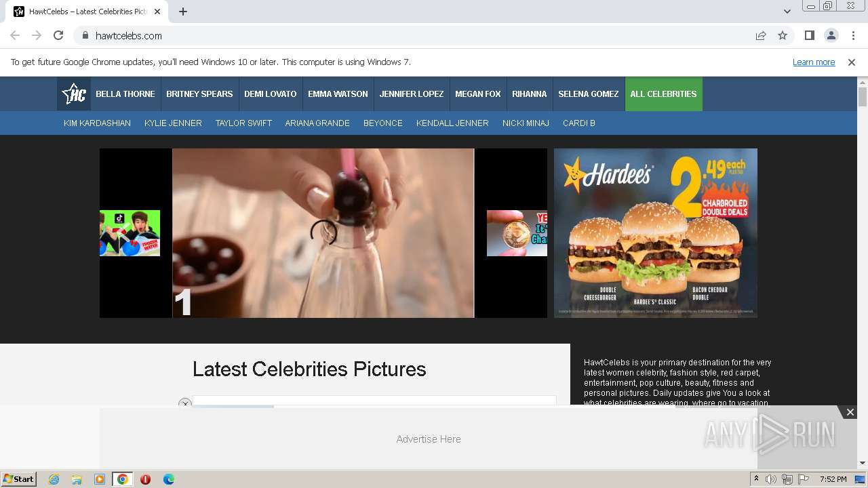868x488 pixels.
Task: Open Demi Lovato menu item
Action: [271, 94]
